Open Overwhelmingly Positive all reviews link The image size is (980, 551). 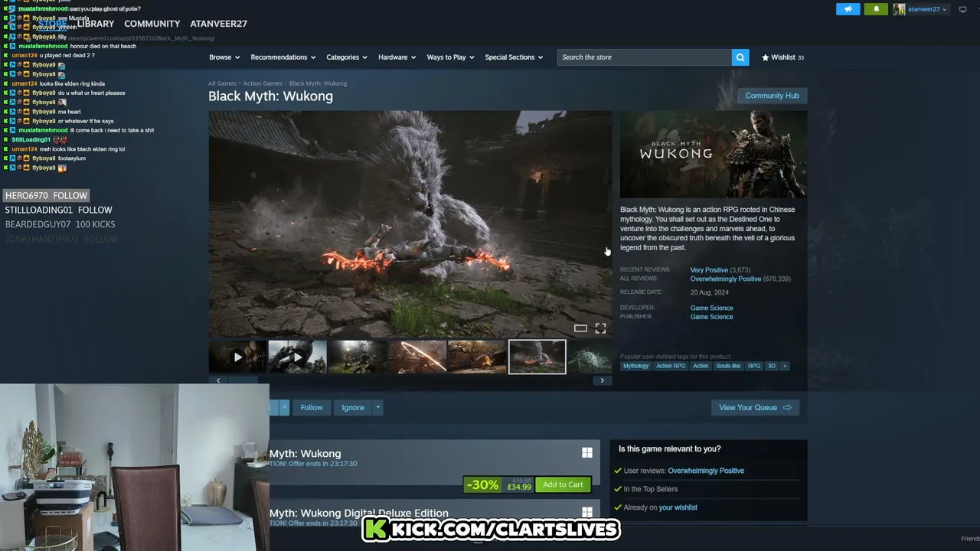tap(726, 279)
